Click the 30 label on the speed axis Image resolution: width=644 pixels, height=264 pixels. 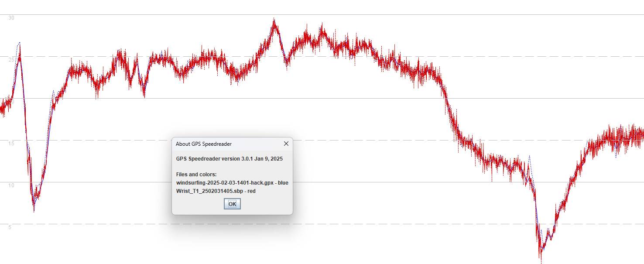(x=11, y=18)
